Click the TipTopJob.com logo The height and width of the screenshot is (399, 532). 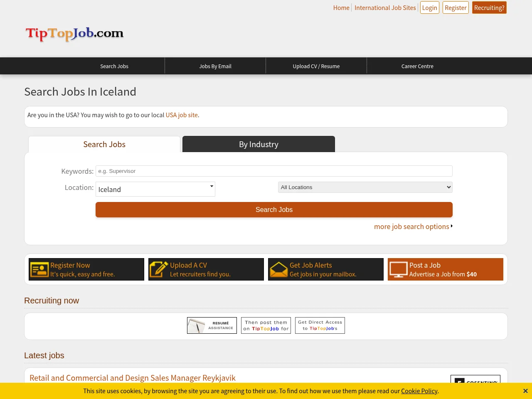[x=75, y=34]
